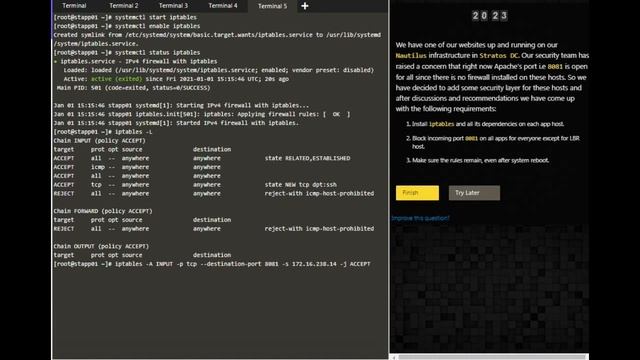Click the 'Created symlink from' output line
640x360 pixels.
click(217, 39)
